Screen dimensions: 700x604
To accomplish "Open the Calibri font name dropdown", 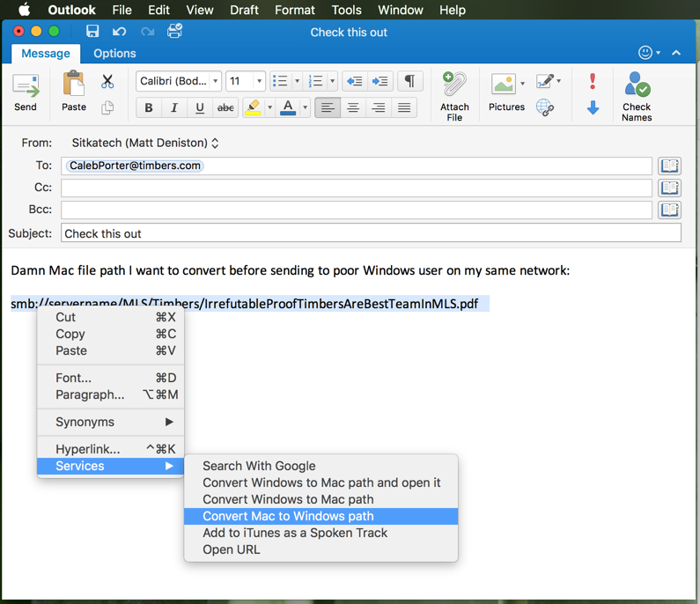I will pos(215,81).
